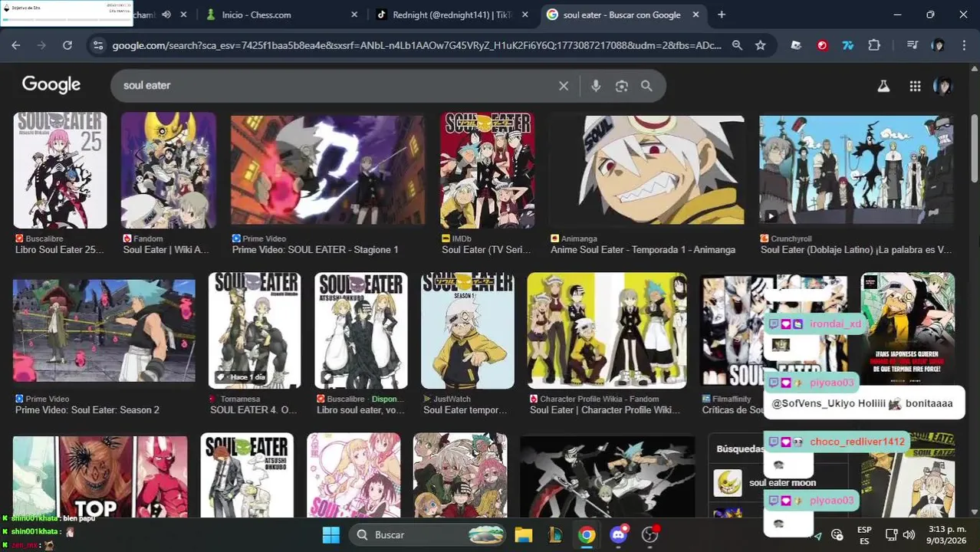The width and height of the screenshot is (980, 552).
Task: Close the soul eater search tab
Action: click(x=696, y=15)
